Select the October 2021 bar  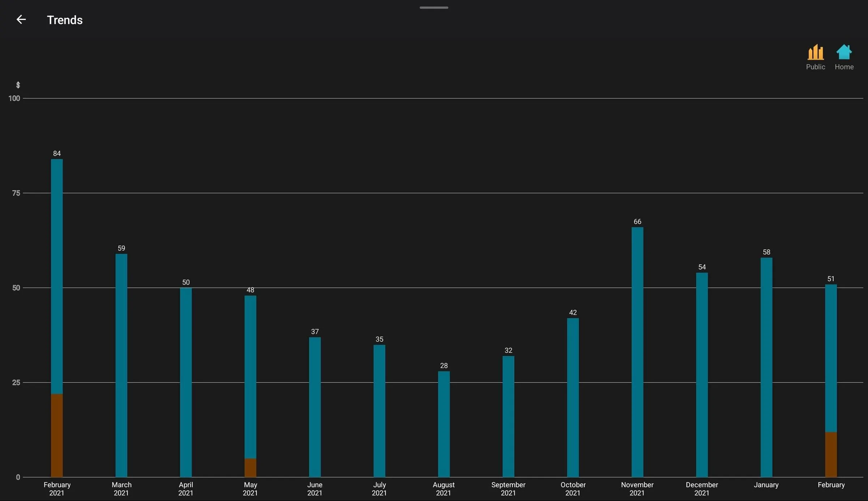pos(573,398)
